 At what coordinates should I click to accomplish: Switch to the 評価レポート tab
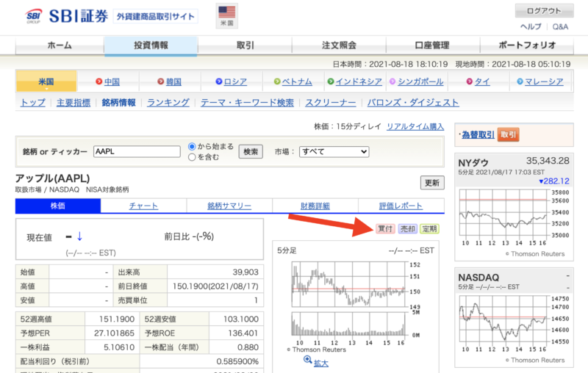pos(401,206)
